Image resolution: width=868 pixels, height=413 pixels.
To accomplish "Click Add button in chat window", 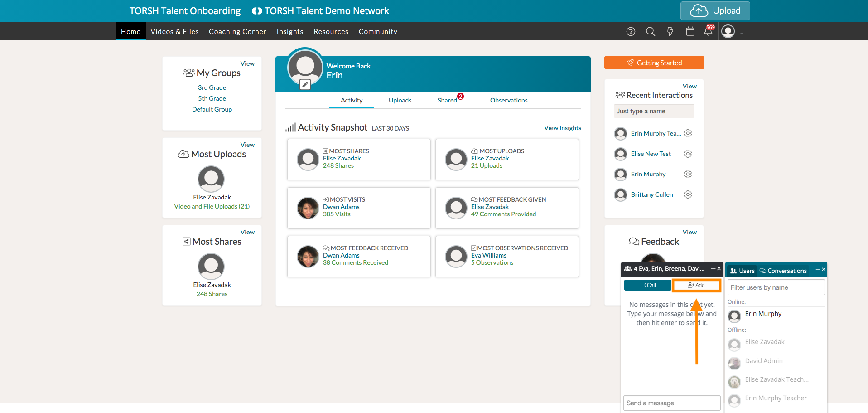I will click(x=696, y=285).
